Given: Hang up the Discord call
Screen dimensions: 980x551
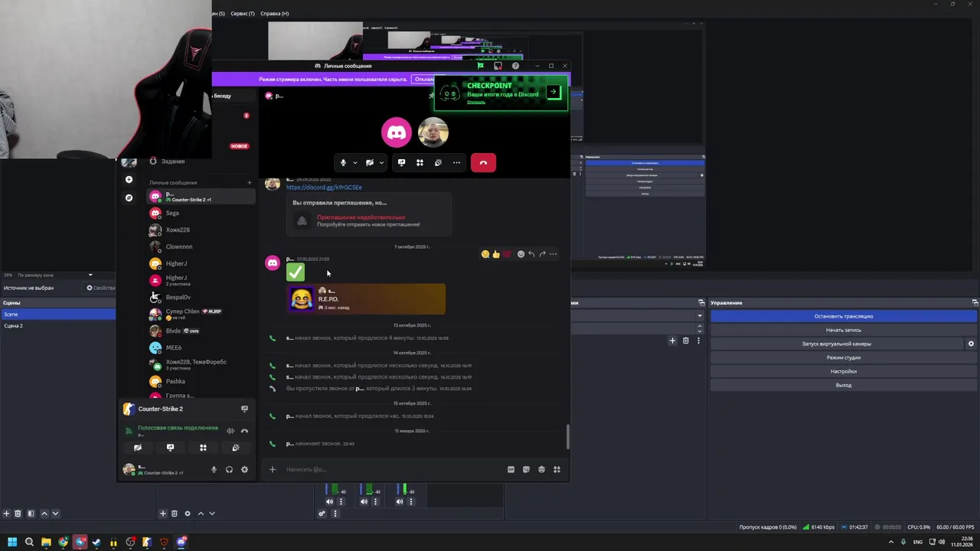Looking at the screenshot, I should pyautogui.click(x=483, y=163).
